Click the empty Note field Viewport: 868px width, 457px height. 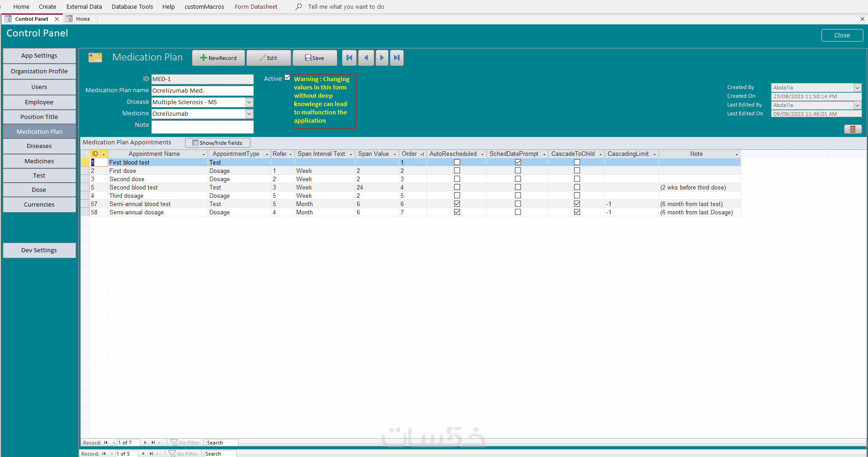pos(203,127)
